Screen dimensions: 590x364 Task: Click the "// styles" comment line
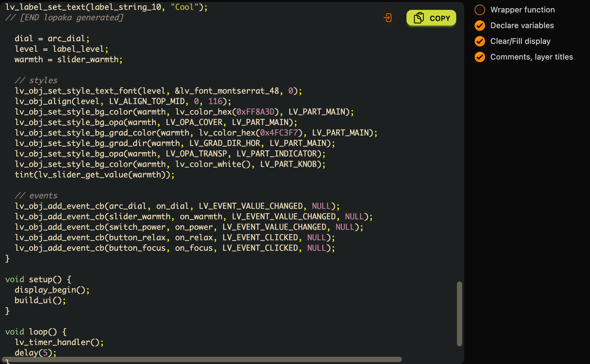click(36, 81)
